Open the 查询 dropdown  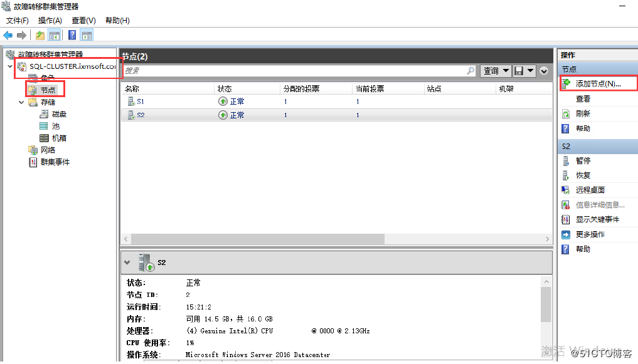[496, 71]
